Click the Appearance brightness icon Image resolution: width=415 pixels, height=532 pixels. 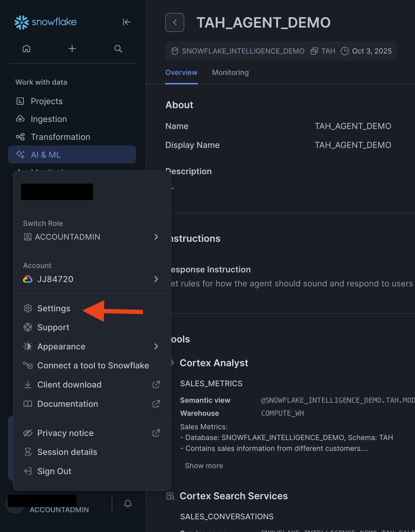pyautogui.click(x=28, y=346)
